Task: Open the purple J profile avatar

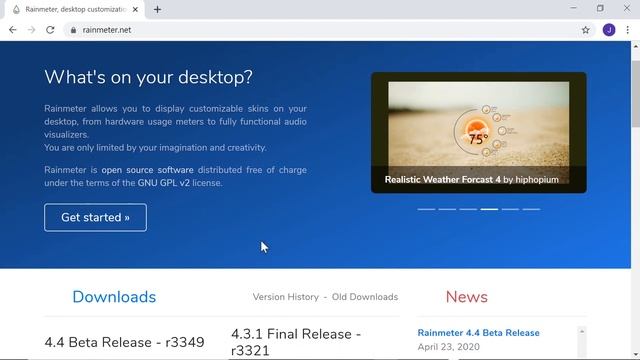Action: pyautogui.click(x=609, y=30)
